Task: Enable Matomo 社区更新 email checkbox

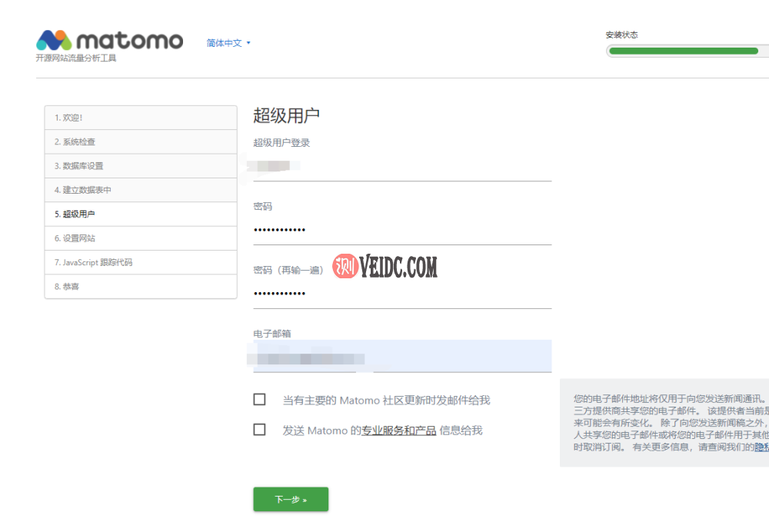Action: (259, 399)
